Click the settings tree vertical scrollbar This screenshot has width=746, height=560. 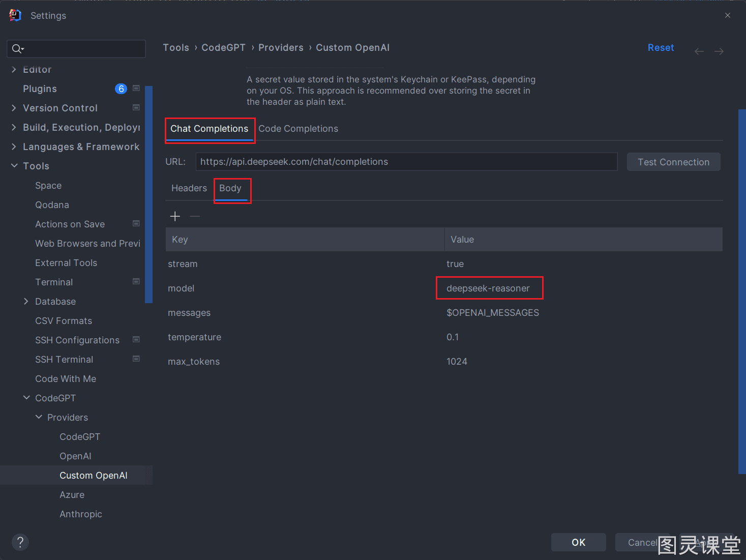[x=148, y=194]
